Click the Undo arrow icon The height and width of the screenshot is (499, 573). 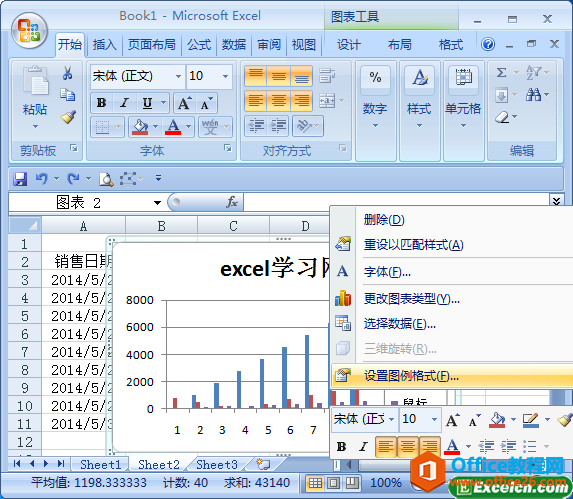[42, 179]
